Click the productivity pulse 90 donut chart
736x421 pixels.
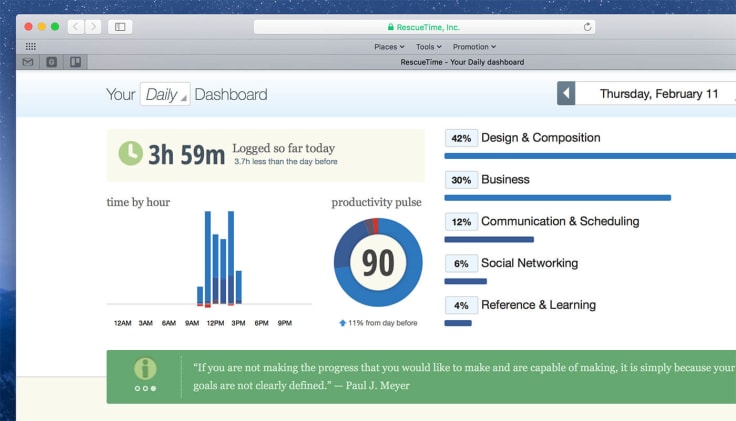(x=378, y=262)
